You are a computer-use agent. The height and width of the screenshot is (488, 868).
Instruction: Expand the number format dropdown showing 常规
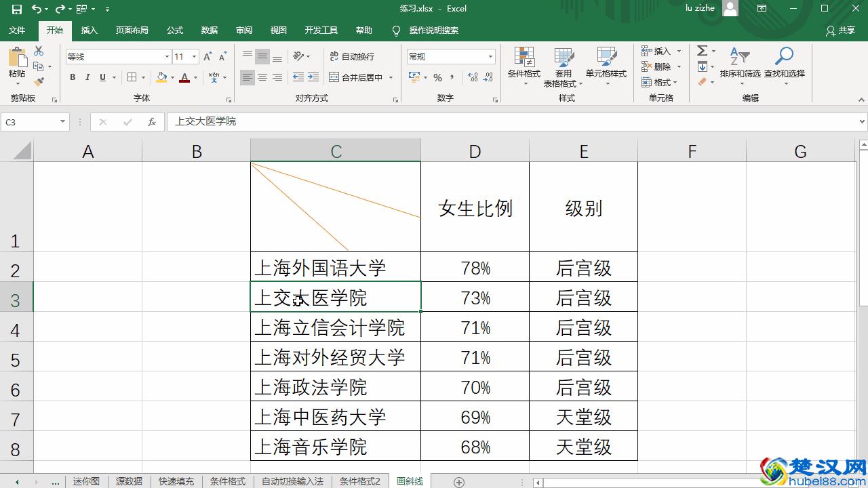click(x=490, y=56)
